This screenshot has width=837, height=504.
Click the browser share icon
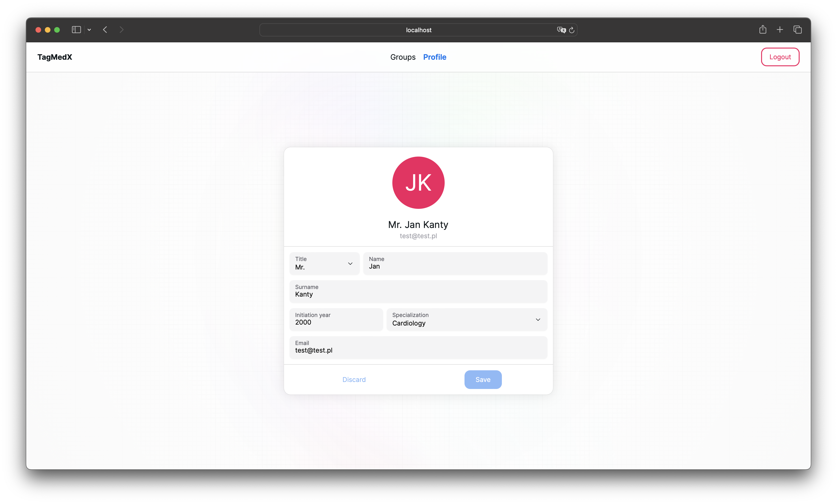763,29
